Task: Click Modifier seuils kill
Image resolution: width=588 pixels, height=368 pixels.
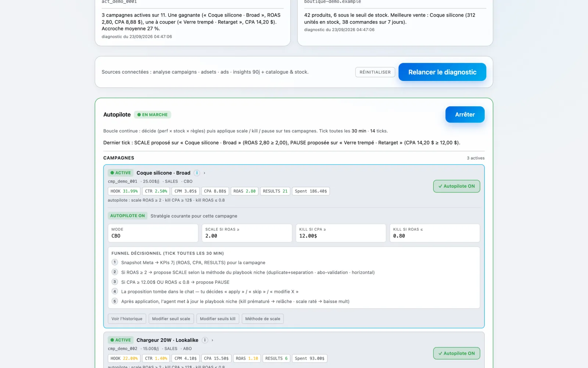Action: (x=218, y=319)
